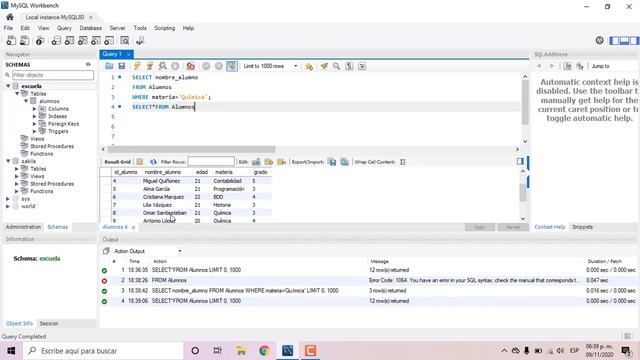Collapse the alumnos table node
The height and width of the screenshot is (360, 640).
[26, 101]
